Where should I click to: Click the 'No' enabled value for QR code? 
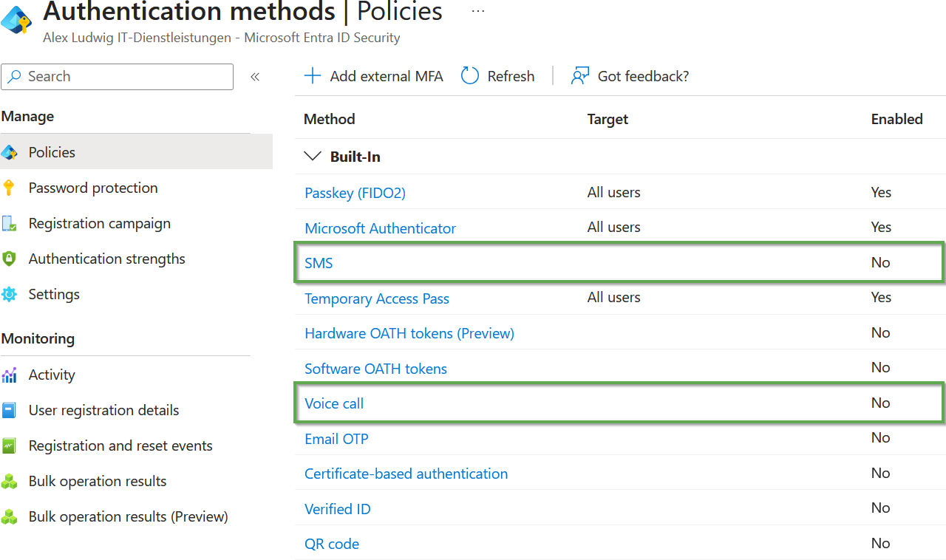(880, 543)
